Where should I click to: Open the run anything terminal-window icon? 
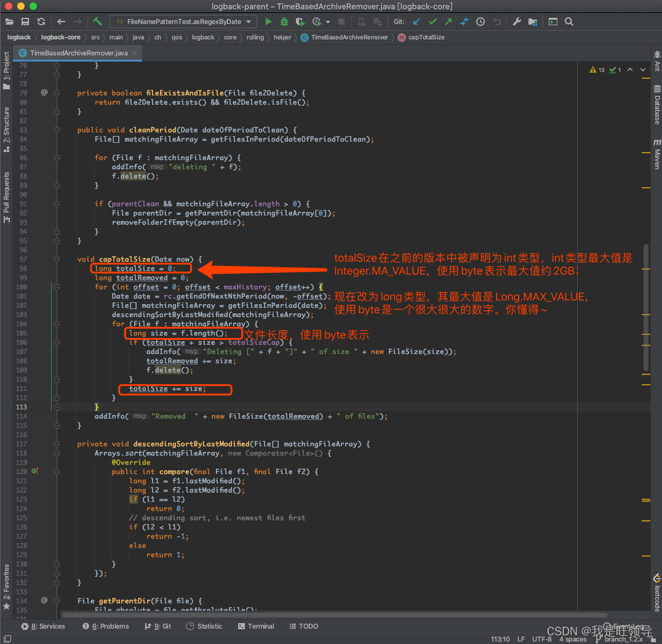point(553,22)
